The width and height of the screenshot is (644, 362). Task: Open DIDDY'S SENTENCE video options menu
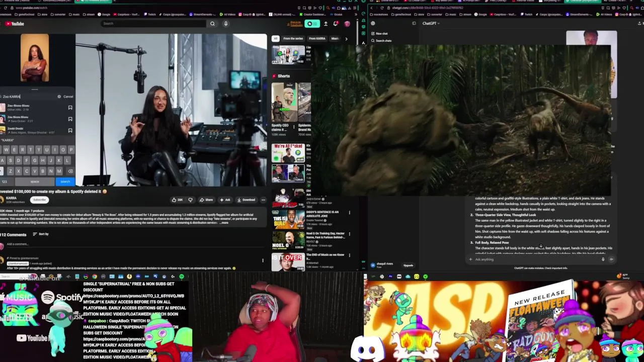[x=349, y=213]
